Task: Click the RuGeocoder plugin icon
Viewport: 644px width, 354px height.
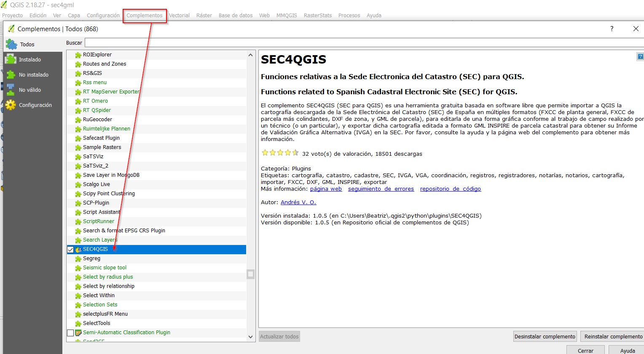Action: [x=78, y=120]
